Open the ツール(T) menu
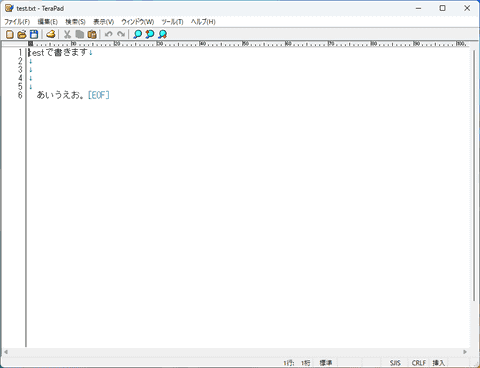This screenshot has width=480, height=368. [x=172, y=22]
